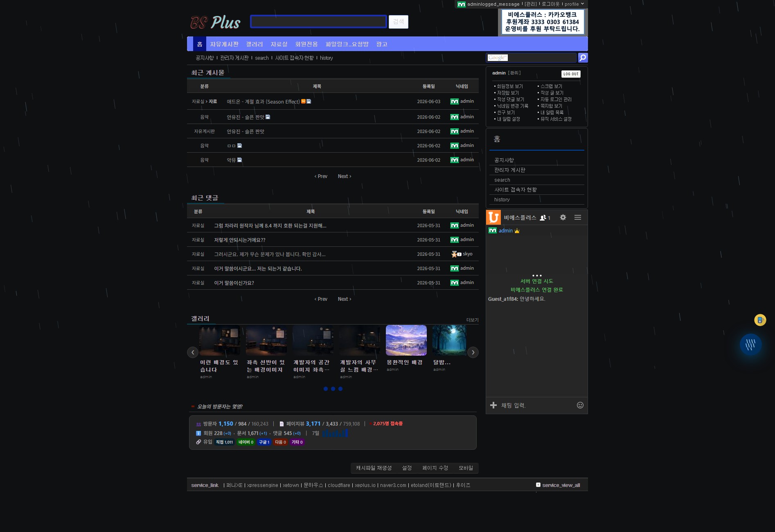Focus the 채팅 입력 chat field
The width and height of the screenshot is (775, 532).
(x=536, y=405)
